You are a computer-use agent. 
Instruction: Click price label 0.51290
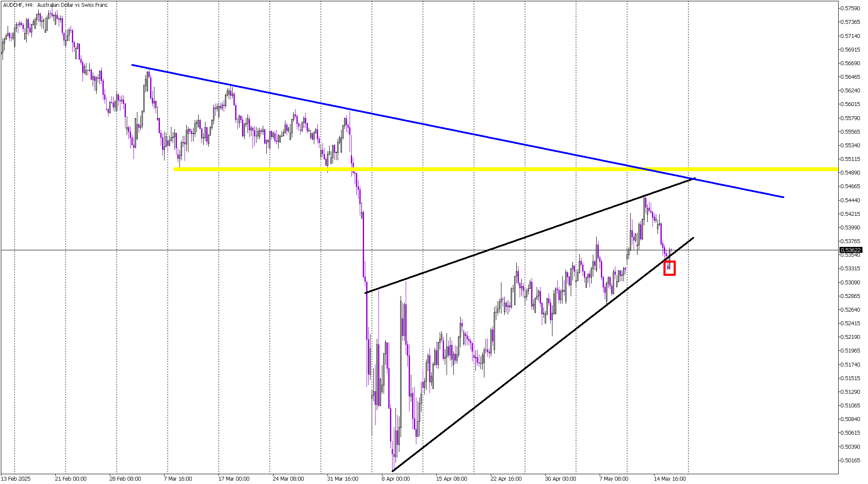pos(851,392)
